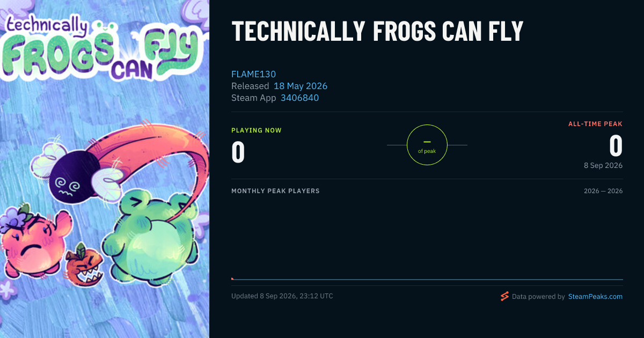Click the game cover art thumbnail

(x=105, y=169)
